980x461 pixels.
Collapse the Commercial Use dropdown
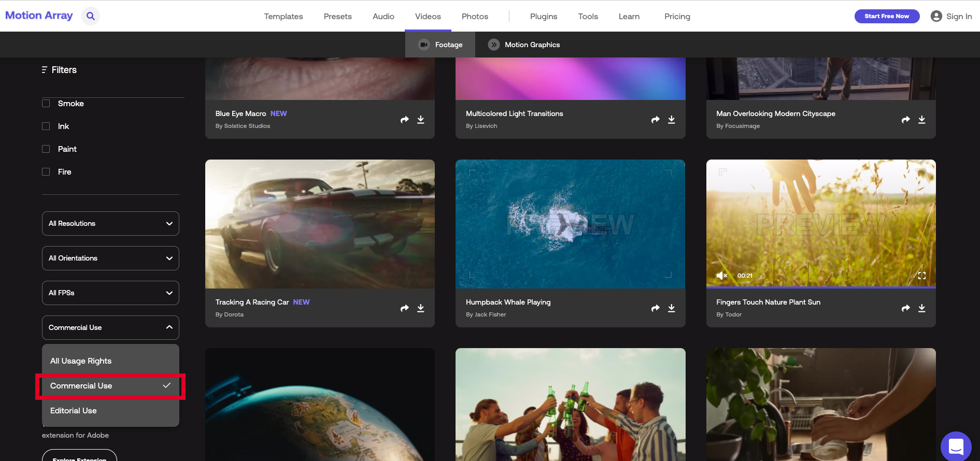(x=110, y=327)
